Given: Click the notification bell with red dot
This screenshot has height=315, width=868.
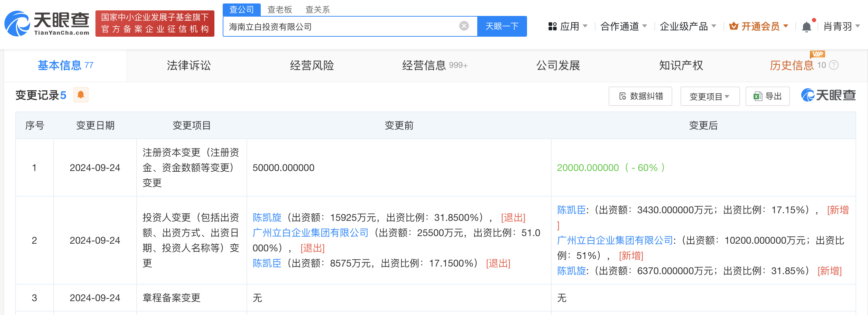Looking at the screenshot, I should [806, 26].
